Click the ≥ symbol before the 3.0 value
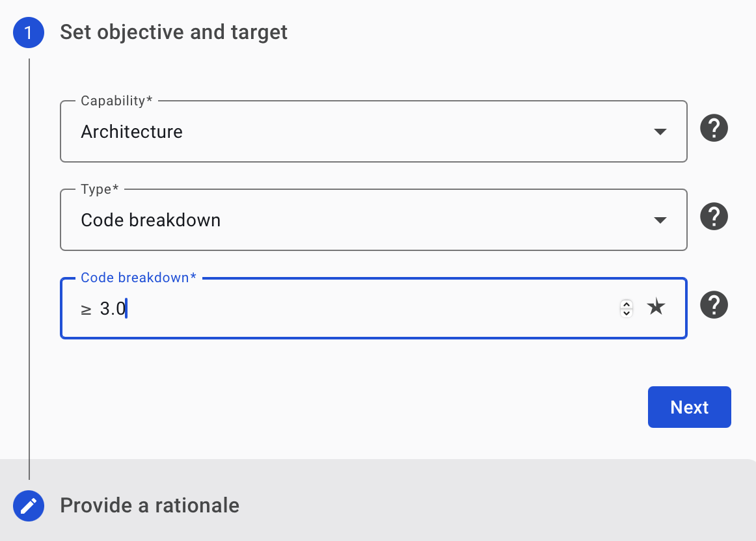 pos(86,310)
